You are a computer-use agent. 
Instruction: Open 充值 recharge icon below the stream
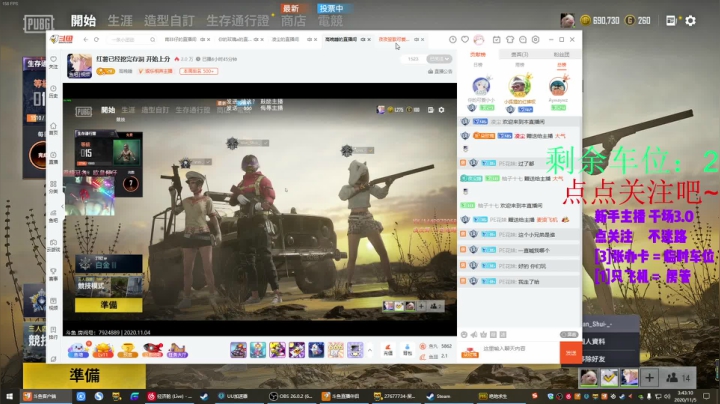[x=388, y=350]
